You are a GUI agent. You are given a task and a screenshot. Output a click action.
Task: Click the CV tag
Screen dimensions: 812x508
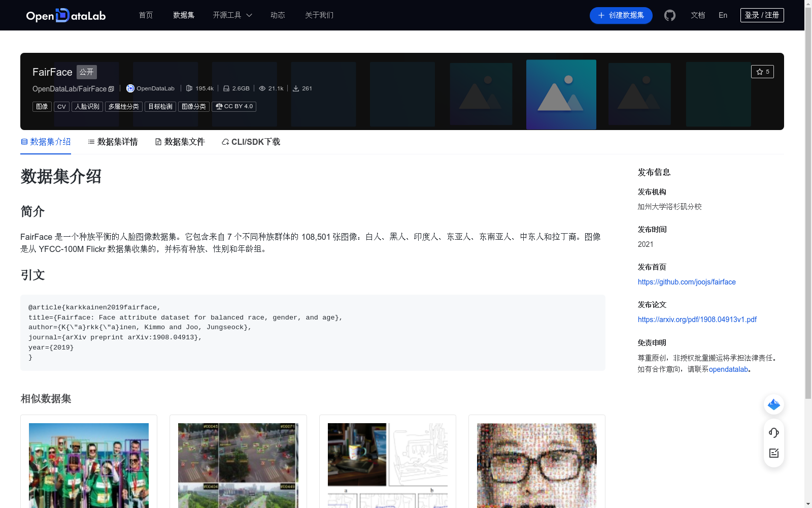61,107
